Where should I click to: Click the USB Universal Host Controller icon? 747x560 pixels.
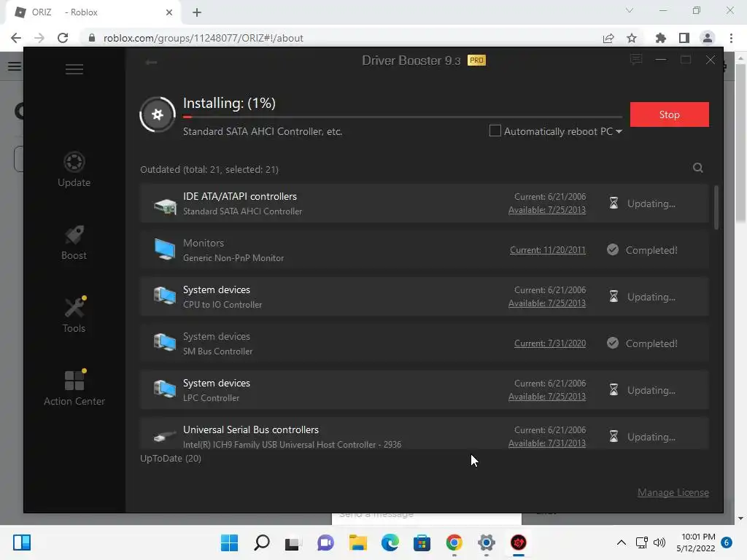[165, 436]
